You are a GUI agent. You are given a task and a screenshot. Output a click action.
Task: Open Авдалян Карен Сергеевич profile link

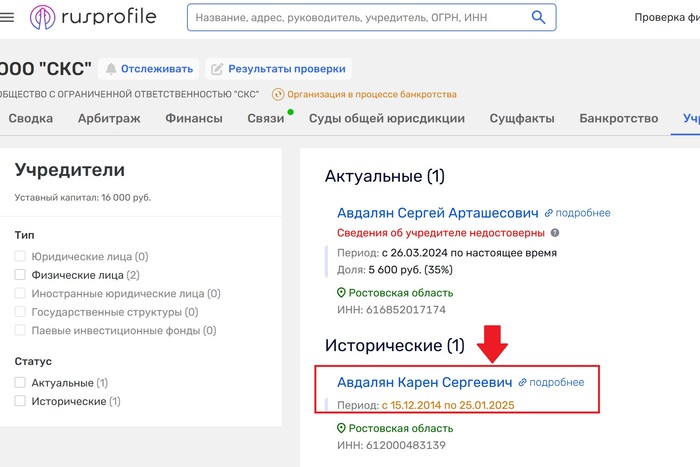click(x=425, y=382)
